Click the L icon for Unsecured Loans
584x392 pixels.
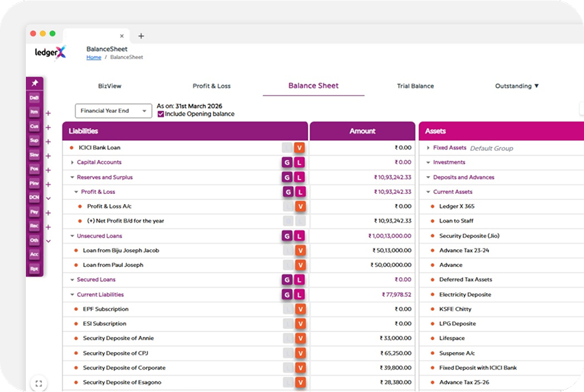click(300, 236)
